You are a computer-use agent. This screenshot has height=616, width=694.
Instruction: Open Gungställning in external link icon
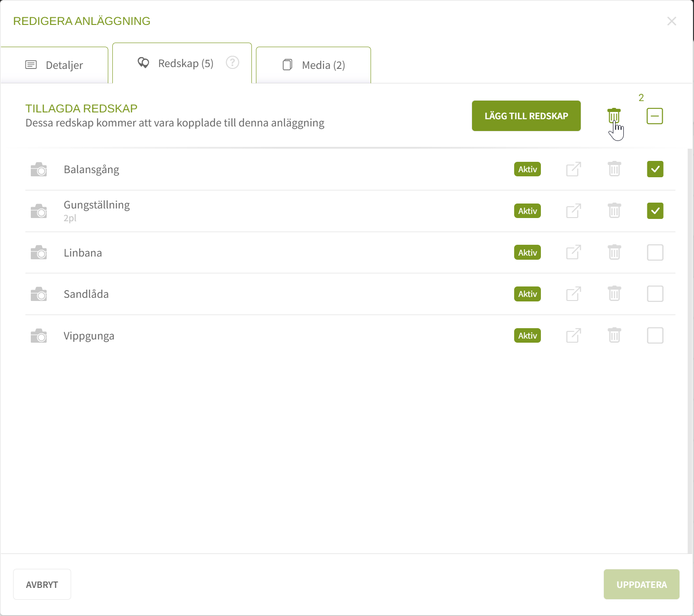(x=574, y=211)
